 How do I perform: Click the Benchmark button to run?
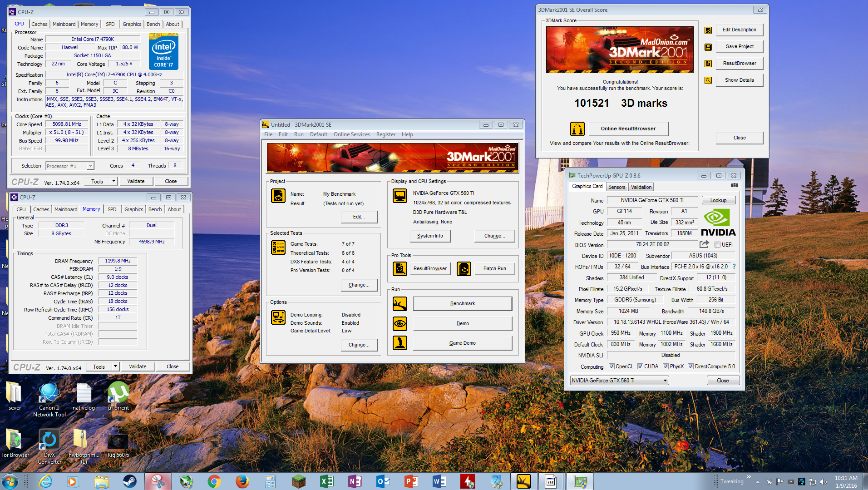pyautogui.click(x=463, y=304)
